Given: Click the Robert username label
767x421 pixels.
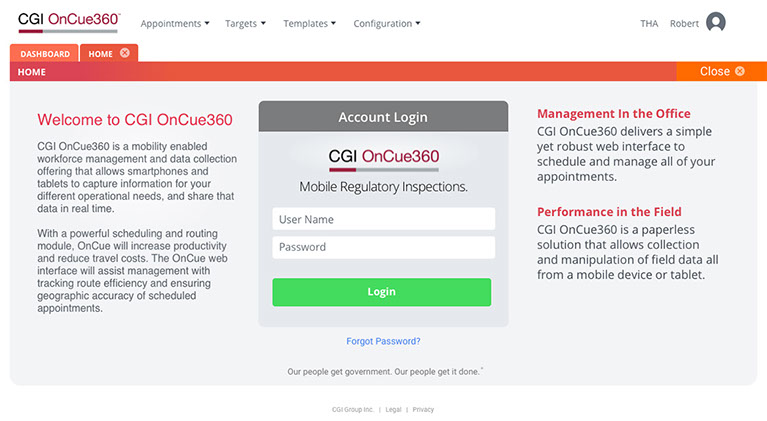Looking at the screenshot, I should point(684,23).
